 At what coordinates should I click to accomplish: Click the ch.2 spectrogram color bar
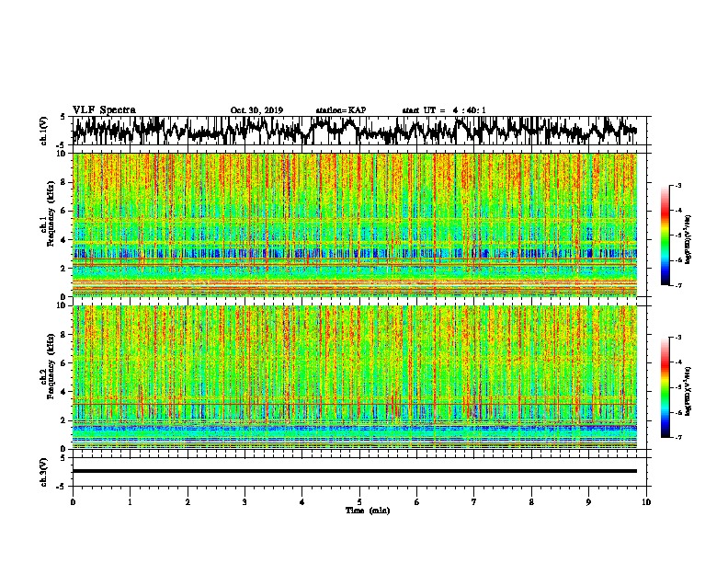[665, 387]
